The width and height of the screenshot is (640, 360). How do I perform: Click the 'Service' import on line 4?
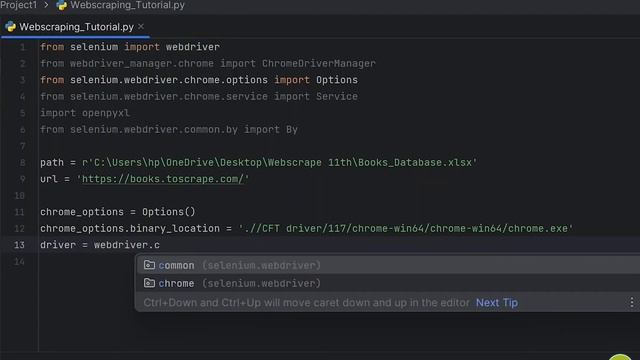[337, 97]
